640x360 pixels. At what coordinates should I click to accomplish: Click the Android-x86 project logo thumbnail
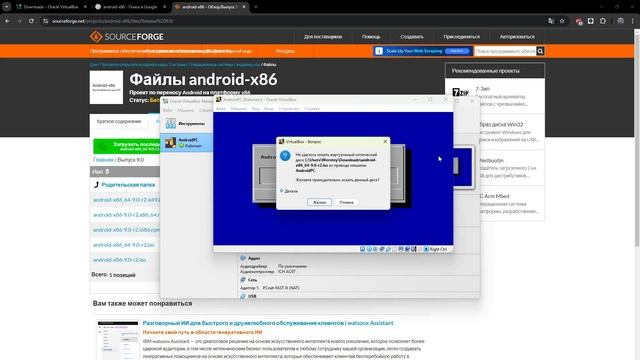(106, 87)
